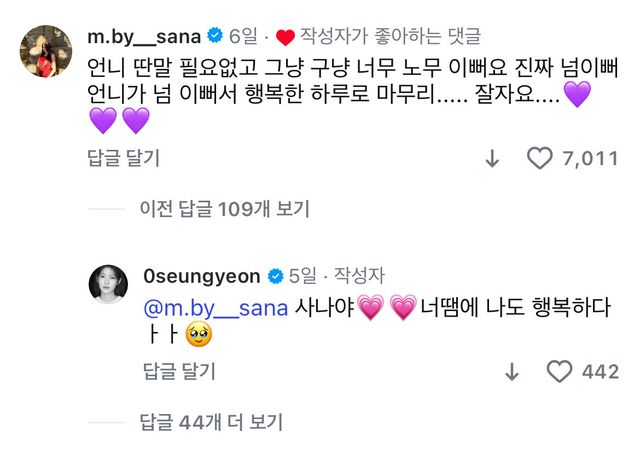This screenshot has height=461, width=640.
Task: Click the red heart creator-liked icon
Action: pyautogui.click(x=285, y=38)
